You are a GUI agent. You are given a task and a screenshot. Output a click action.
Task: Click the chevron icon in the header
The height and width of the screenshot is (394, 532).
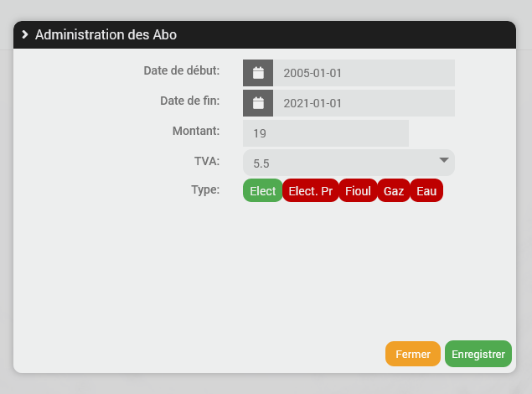pos(25,34)
